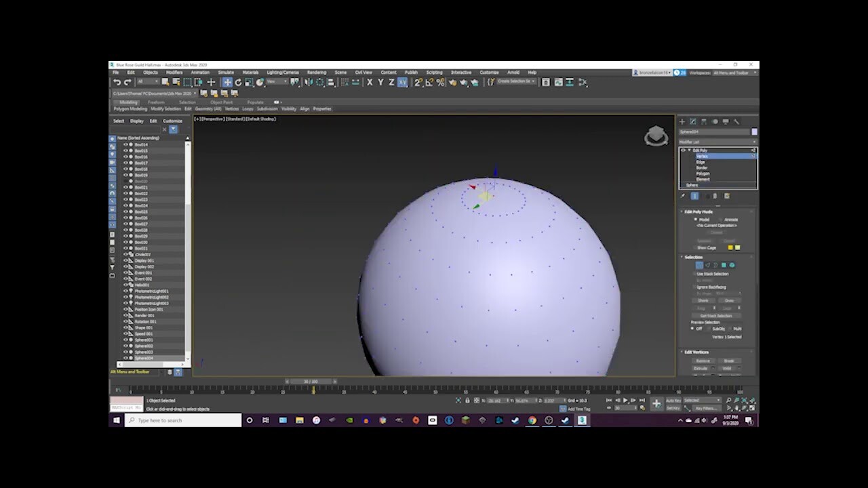Click the yellow Show Cage color swatch

730,247
